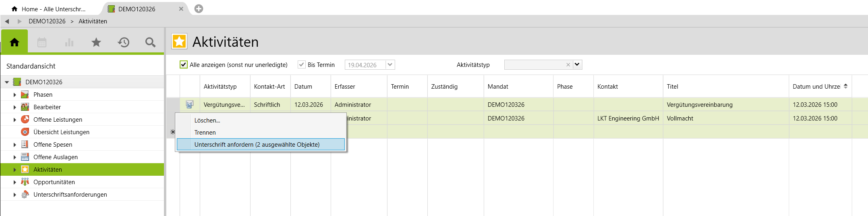Toggle the 'Alle anzeigen' checkbox
This screenshot has width=868, height=216.
coord(184,64)
